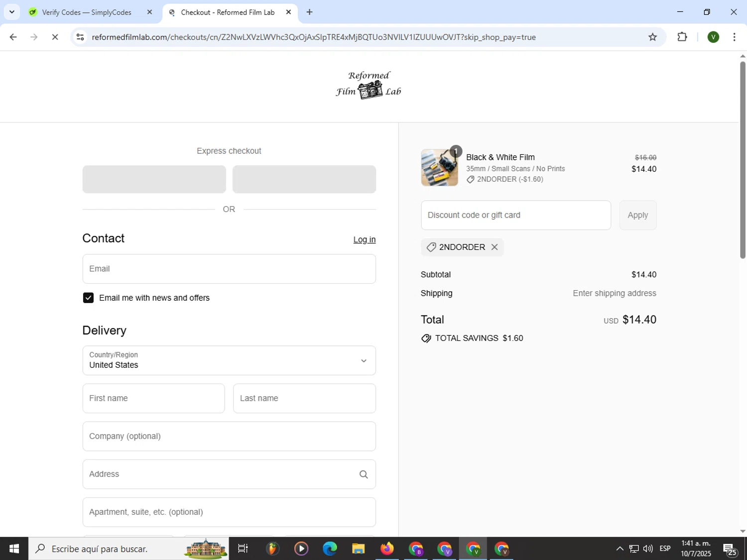Click the Last name field

pos(304,398)
